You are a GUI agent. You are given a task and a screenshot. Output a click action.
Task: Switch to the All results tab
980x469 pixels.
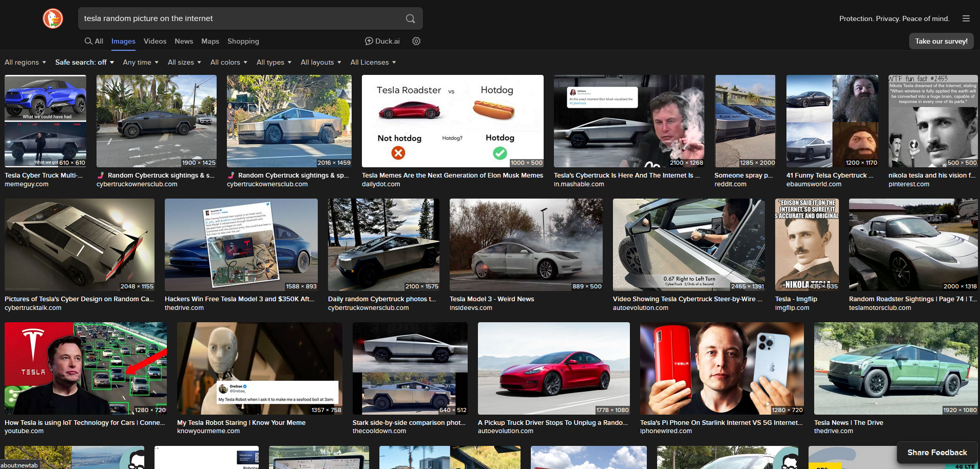point(94,41)
